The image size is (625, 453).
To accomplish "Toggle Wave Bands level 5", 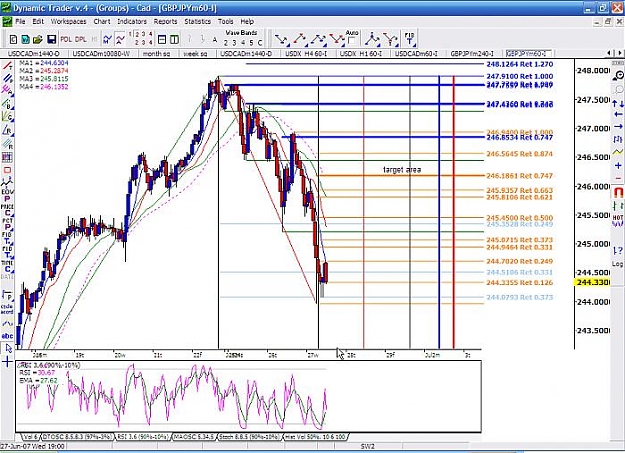I will pyautogui.click(x=251, y=43).
